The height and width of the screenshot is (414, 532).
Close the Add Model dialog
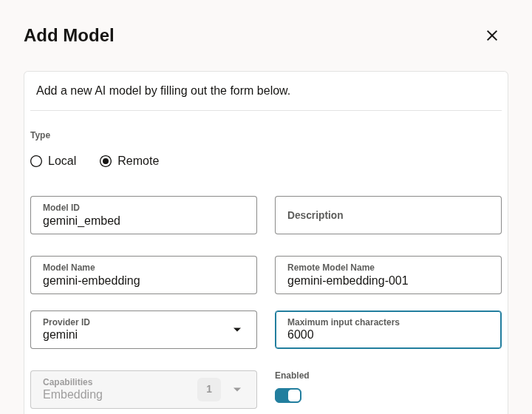(x=491, y=35)
